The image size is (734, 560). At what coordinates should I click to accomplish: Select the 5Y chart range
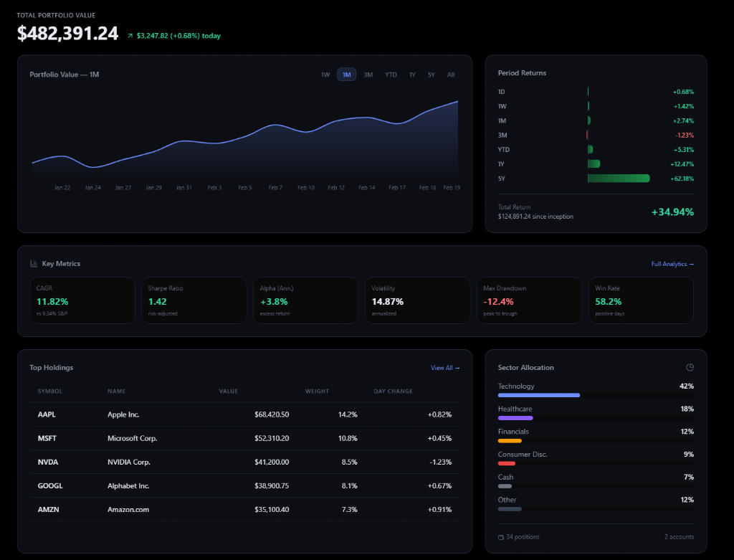tap(433, 74)
